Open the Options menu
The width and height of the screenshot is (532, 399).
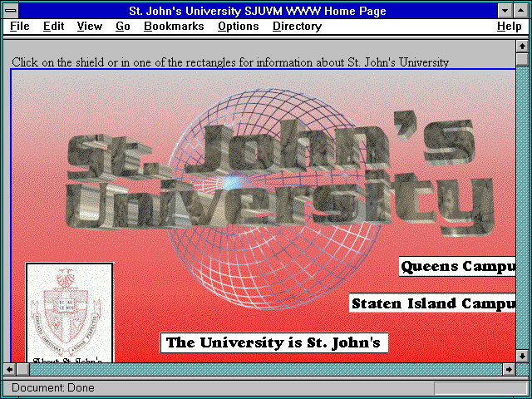click(x=239, y=27)
